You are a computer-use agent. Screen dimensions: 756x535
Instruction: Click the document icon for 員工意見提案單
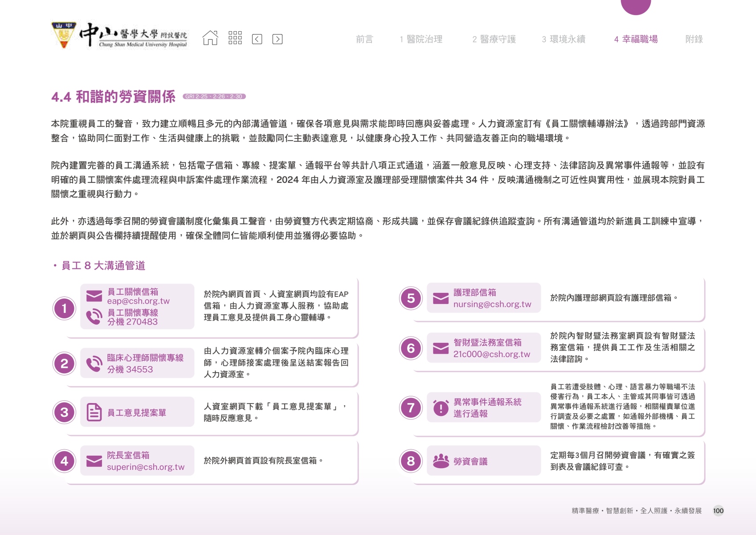(94, 412)
